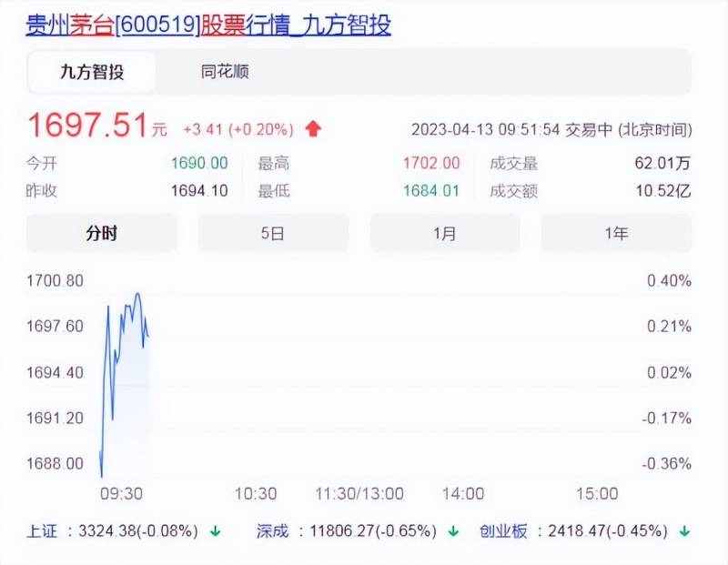Click the 最低 label

point(274,191)
